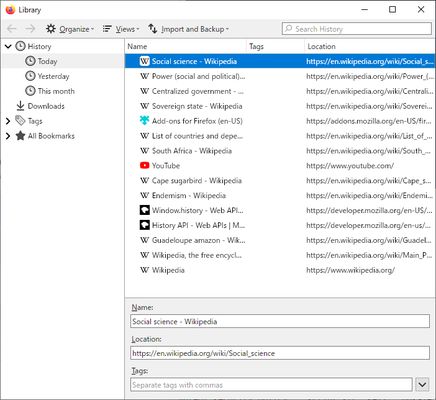Select the YouTube history entry

click(x=280, y=166)
